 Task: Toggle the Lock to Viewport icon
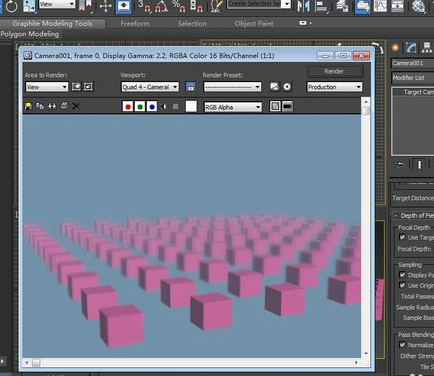click(191, 87)
